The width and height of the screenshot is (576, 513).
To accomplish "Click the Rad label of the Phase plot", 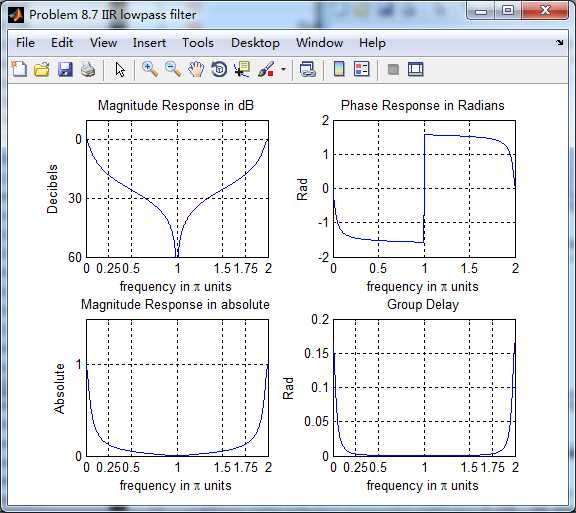I will coord(302,189).
